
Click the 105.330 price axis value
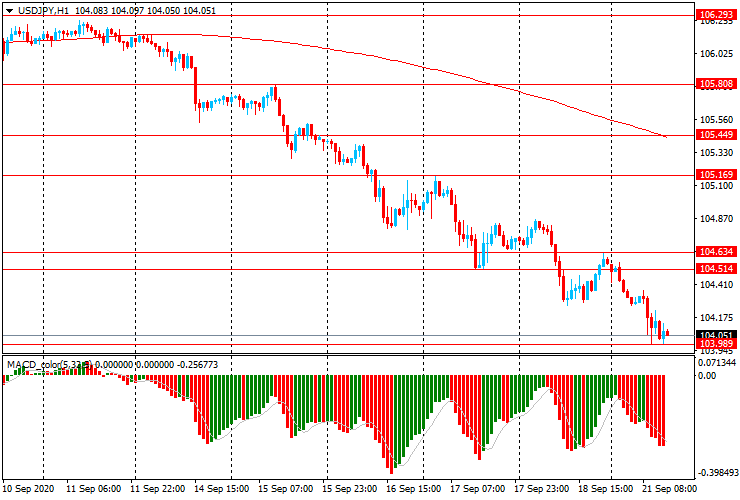click(x=716, y=153)
